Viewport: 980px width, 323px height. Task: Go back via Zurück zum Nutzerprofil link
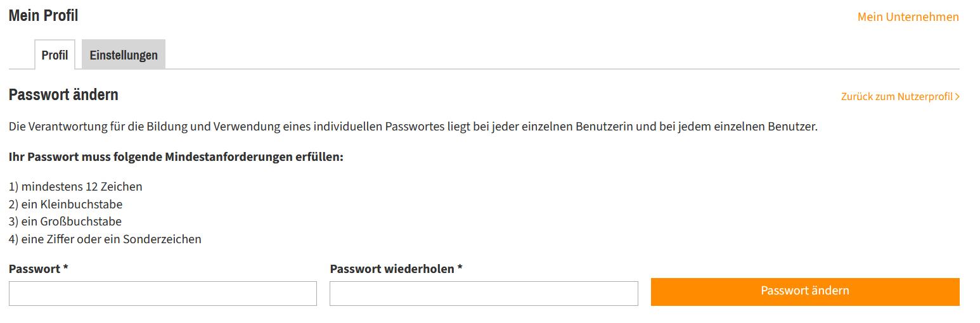click(896, 97)
